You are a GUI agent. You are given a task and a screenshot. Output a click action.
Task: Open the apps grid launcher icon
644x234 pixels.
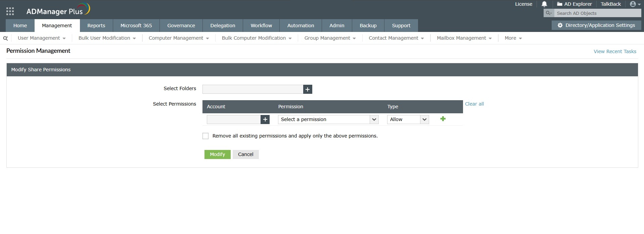click(10, 11)
